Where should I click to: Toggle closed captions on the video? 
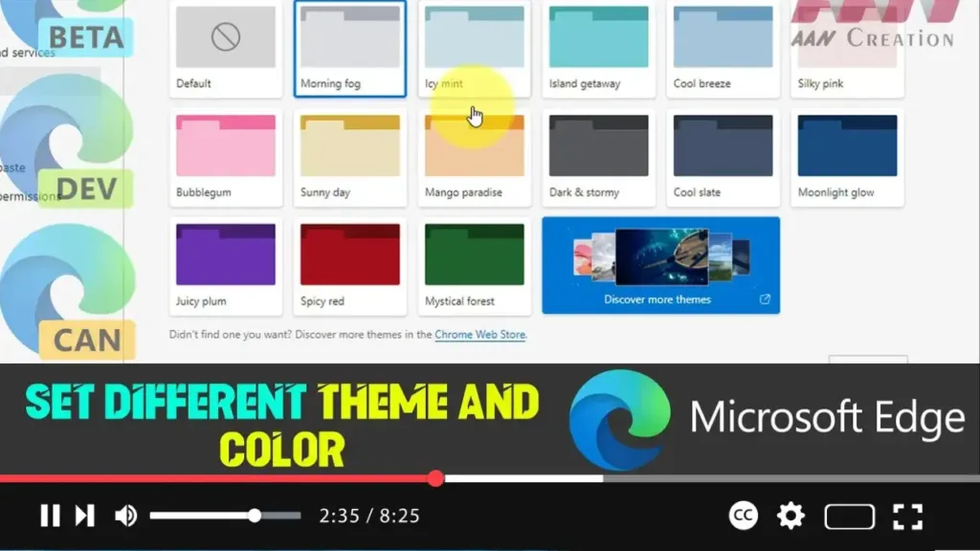744,517
